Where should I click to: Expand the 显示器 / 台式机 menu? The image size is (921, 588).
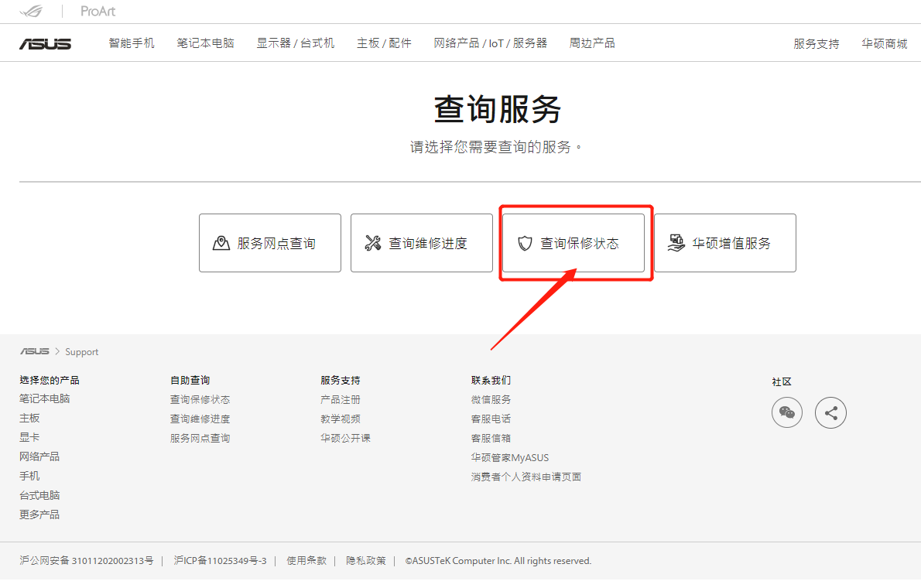tap(296, 43)
